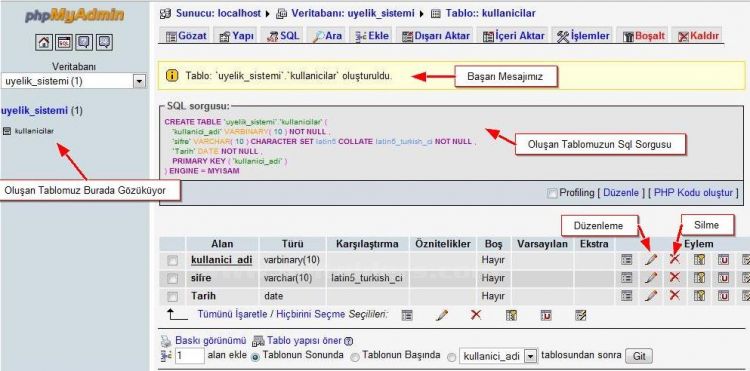Click Veritabanı: uyelik_sistemi breadcrumb link
The width and height of the screenshot is (750, 371).
point(353,13)
